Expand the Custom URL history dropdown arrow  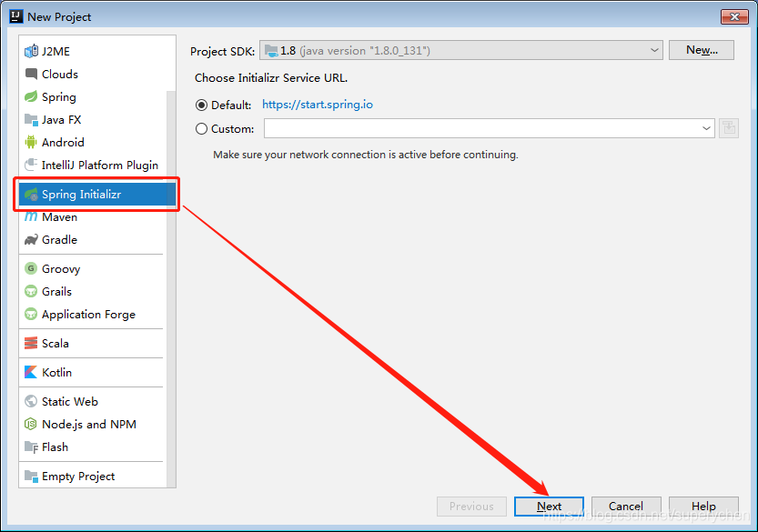706,128
